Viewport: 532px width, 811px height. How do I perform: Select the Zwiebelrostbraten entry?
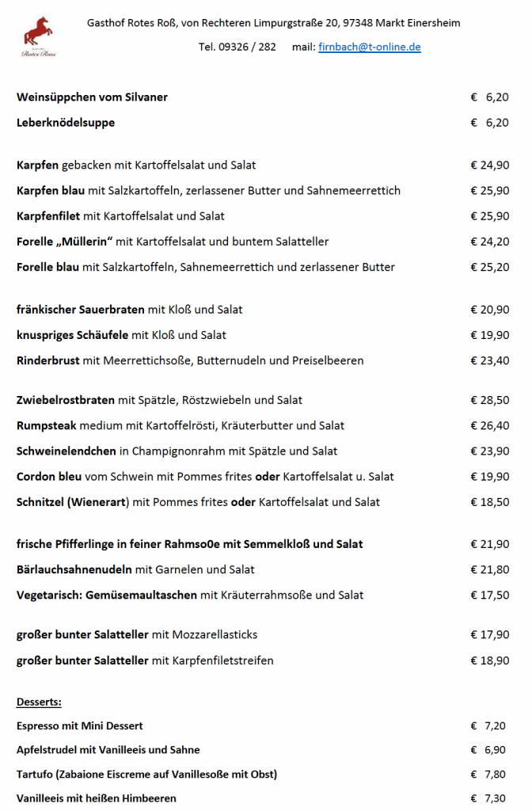(159, 400)
